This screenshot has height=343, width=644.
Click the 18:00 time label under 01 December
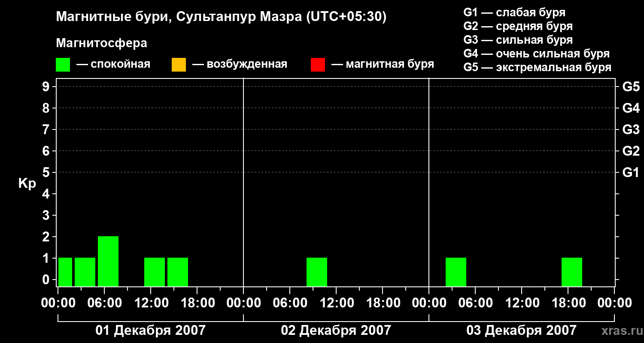click(x=197, y=303)
